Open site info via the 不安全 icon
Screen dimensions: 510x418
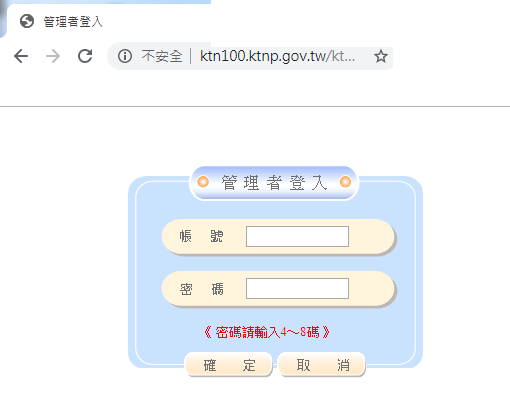coord(125,56)
